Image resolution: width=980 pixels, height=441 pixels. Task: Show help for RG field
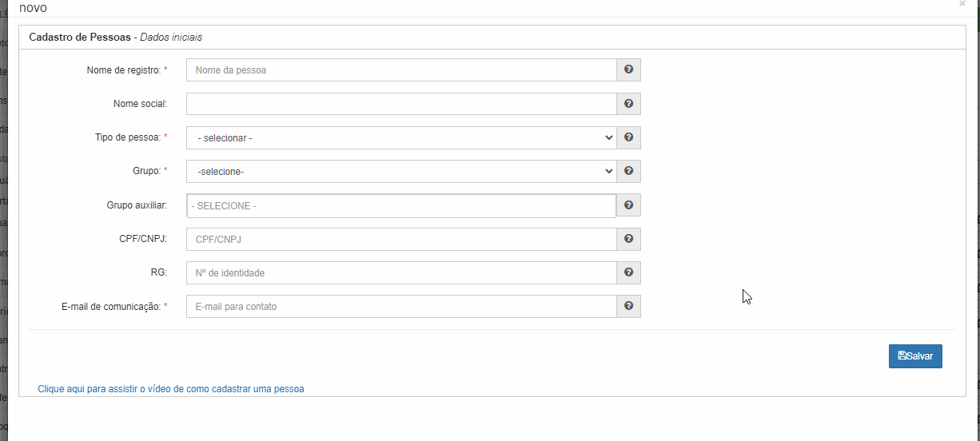[x=629, y=272]
